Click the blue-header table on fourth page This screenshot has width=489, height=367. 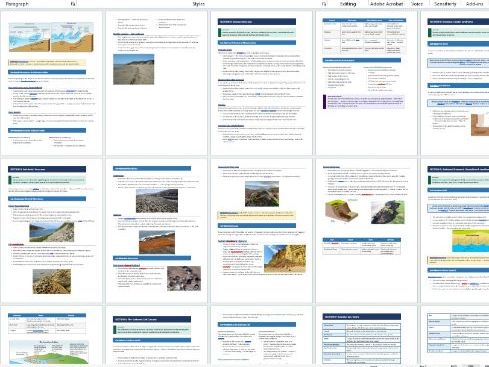pyautogui.click(x=364, y=36)
